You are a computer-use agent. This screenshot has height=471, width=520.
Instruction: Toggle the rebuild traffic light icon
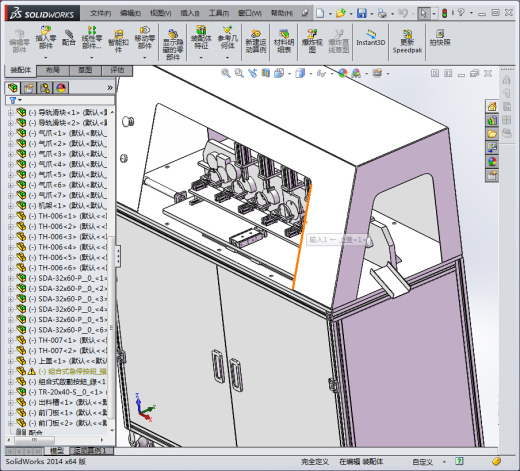[x=444, y=13]
